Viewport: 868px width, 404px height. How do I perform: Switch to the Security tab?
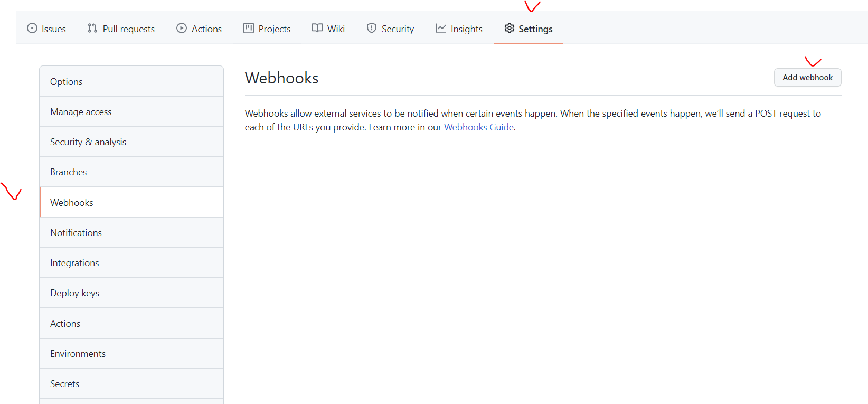click(391, 29)
